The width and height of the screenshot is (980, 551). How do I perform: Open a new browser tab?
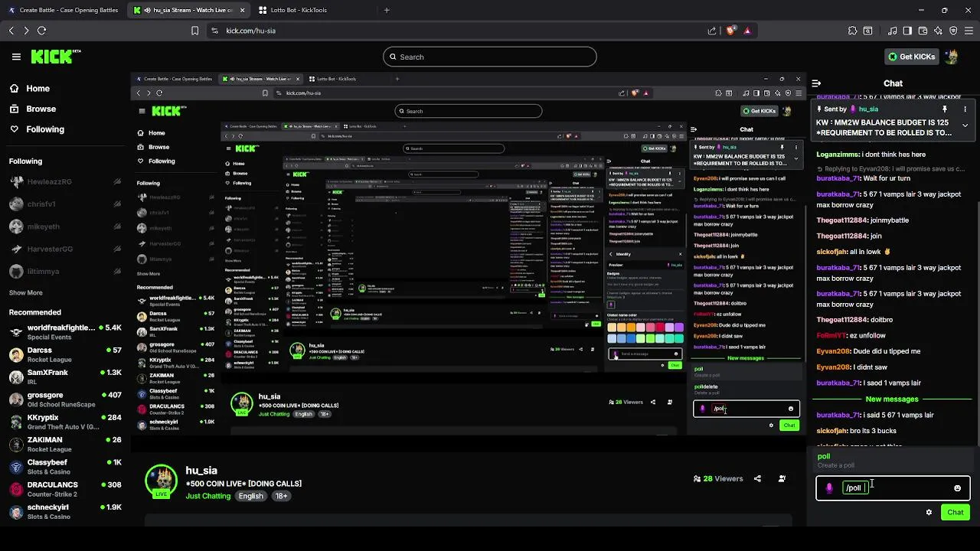click(387, 10)
